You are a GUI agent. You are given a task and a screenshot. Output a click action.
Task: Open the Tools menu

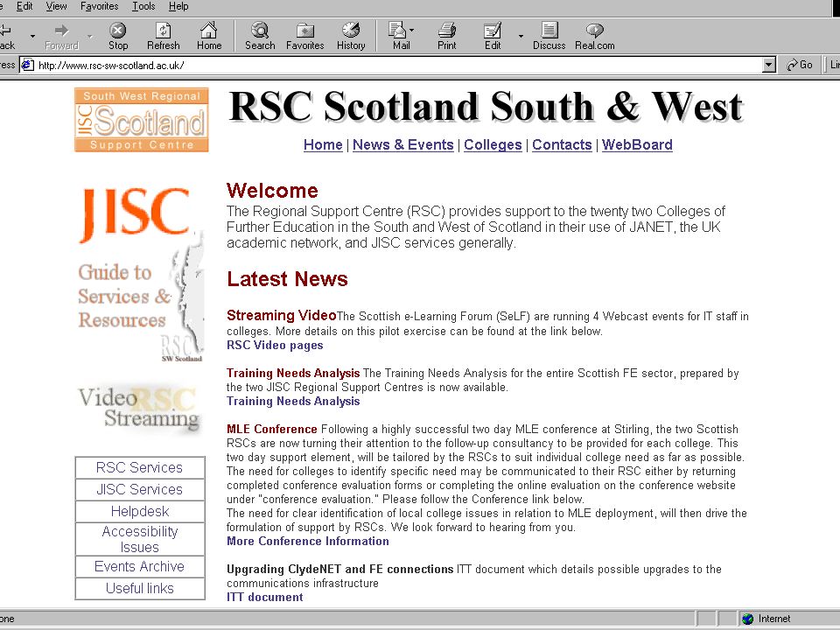click(x=143, y=6)
